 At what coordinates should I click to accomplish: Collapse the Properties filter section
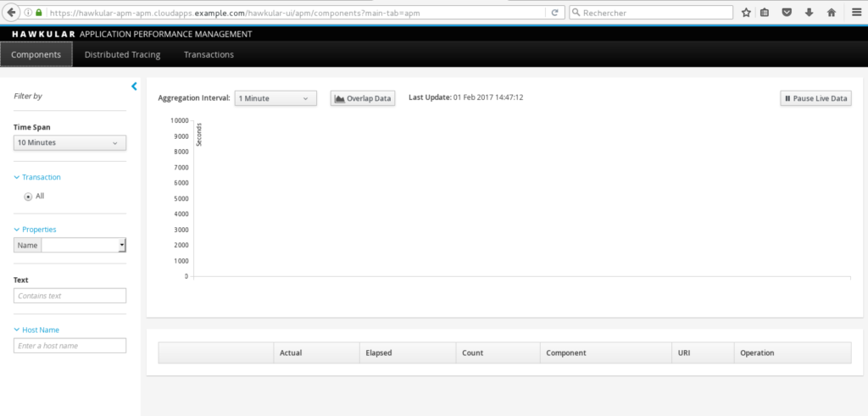[35, 229]
